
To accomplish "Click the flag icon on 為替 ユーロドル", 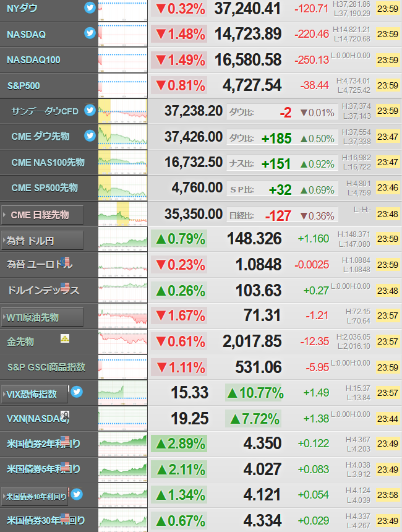I will point(66,262).
